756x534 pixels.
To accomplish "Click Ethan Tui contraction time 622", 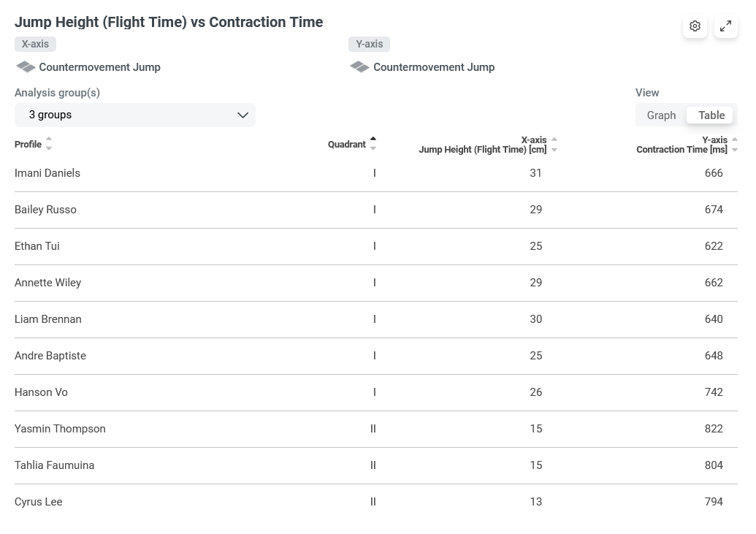I will pos(714,246).
